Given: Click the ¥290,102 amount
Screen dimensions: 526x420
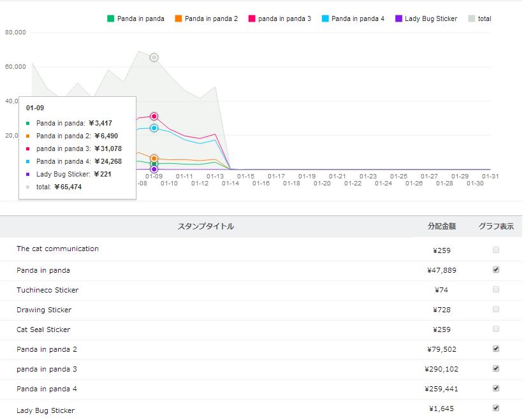Looking at the screenshot, I should click(441, 370).
